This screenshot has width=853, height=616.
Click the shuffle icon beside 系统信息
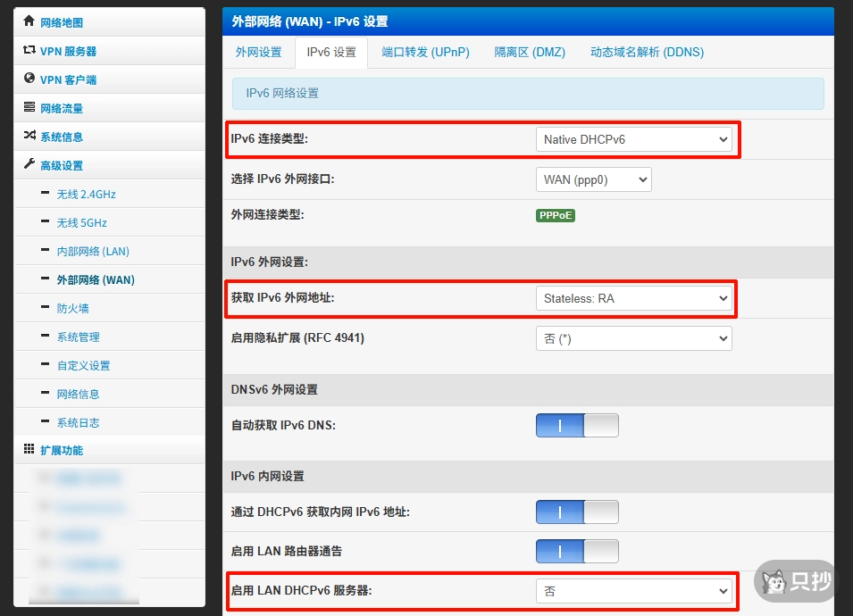[29, 136]
